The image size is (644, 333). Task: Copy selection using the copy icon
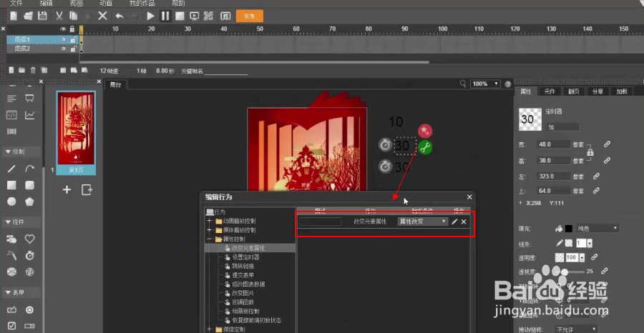pos(74,16)
